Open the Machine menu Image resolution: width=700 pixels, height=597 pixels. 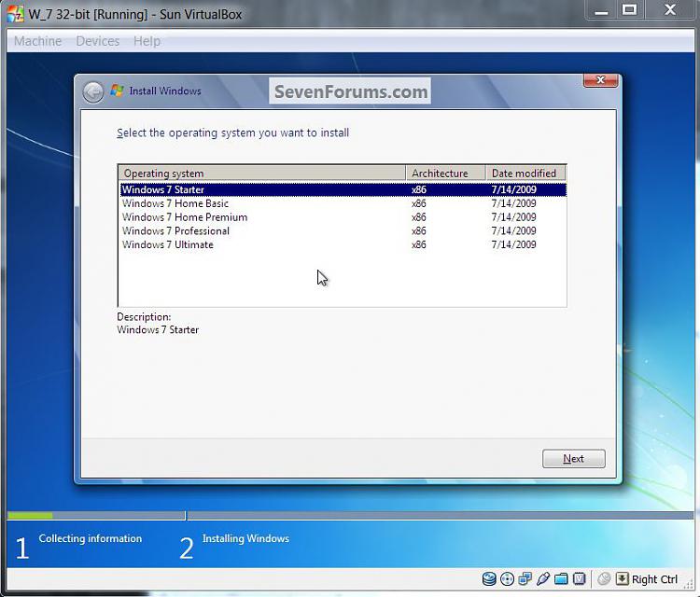click(x=37, y=41)
